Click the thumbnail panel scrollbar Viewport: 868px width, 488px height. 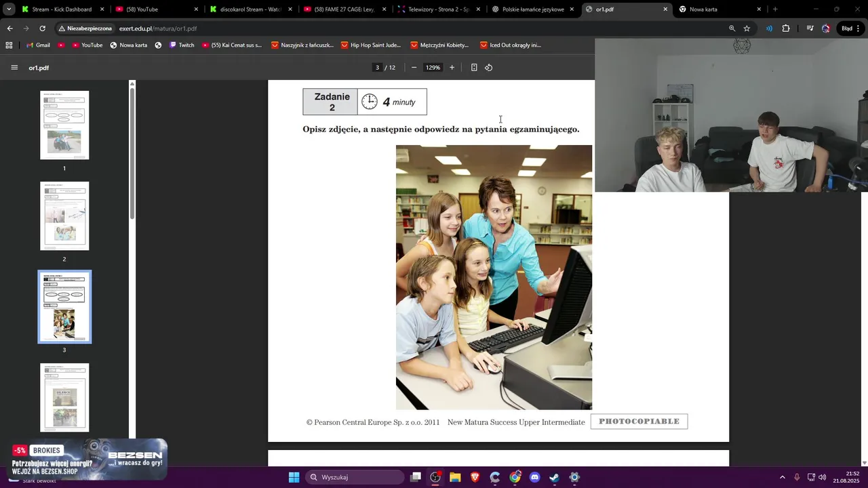point(132,152)
